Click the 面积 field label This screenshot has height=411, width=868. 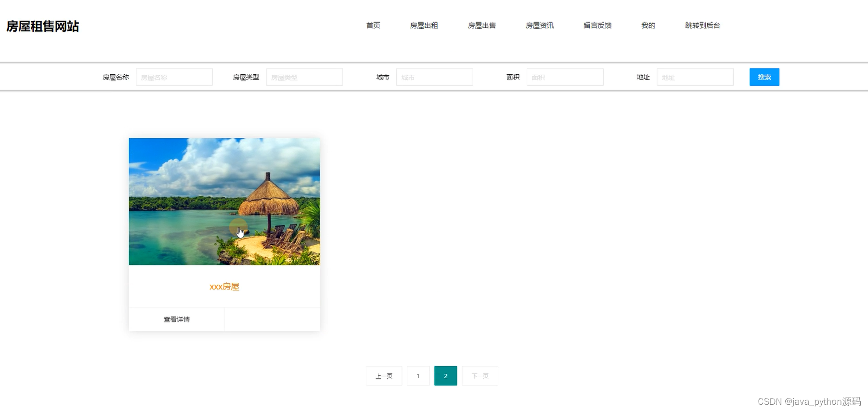[513, 77]
